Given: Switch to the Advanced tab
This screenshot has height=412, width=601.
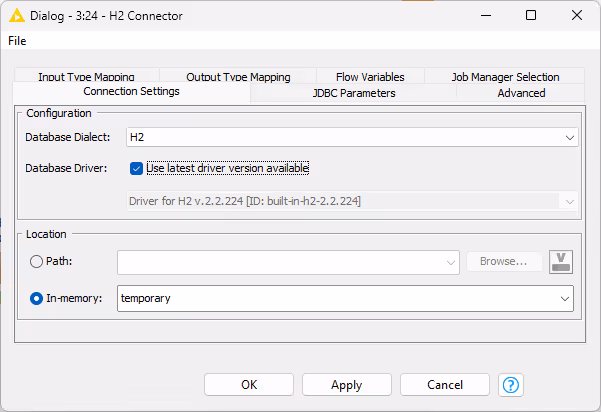Looking at the screenshot, I should (521, 93).
